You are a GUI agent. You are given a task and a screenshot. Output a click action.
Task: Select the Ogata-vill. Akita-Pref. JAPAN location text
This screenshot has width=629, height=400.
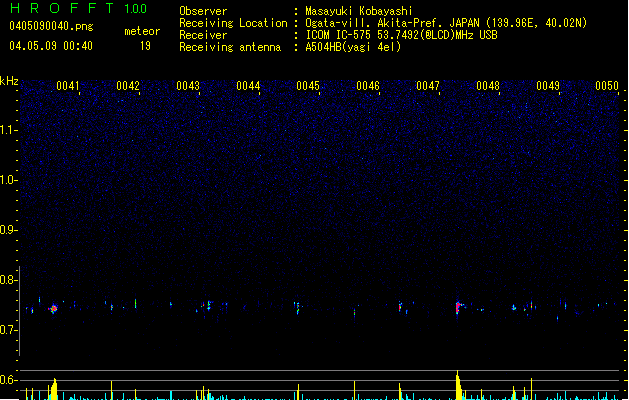pyautogui.click(x=446, y=23)
